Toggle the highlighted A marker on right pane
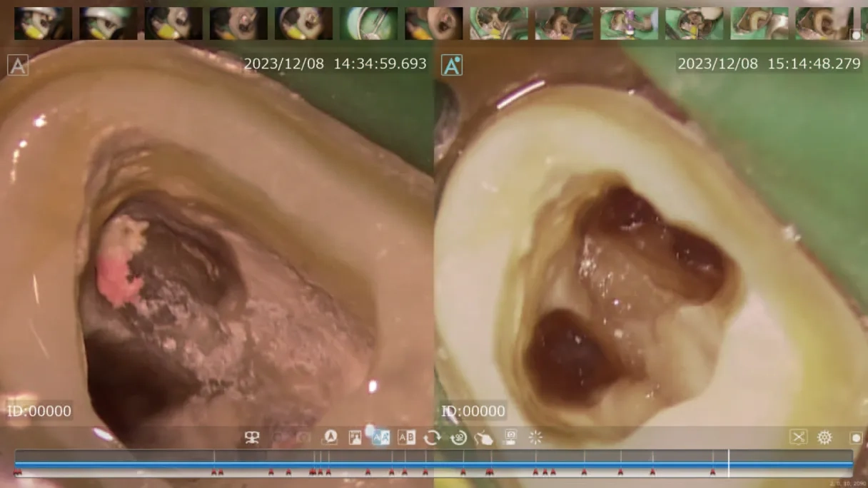 (x=452, y=65)
